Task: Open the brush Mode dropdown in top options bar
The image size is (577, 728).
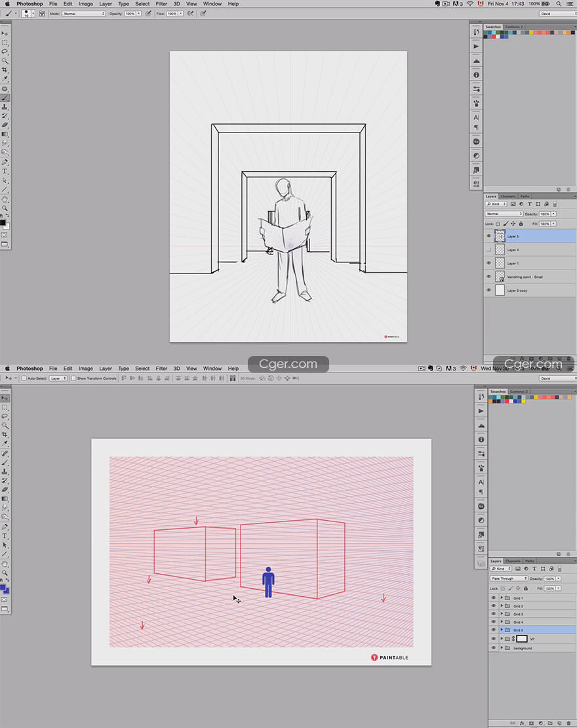Action: 84,14
